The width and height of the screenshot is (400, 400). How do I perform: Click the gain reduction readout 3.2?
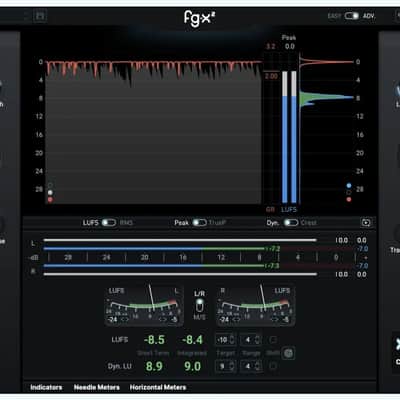[270, 46]
